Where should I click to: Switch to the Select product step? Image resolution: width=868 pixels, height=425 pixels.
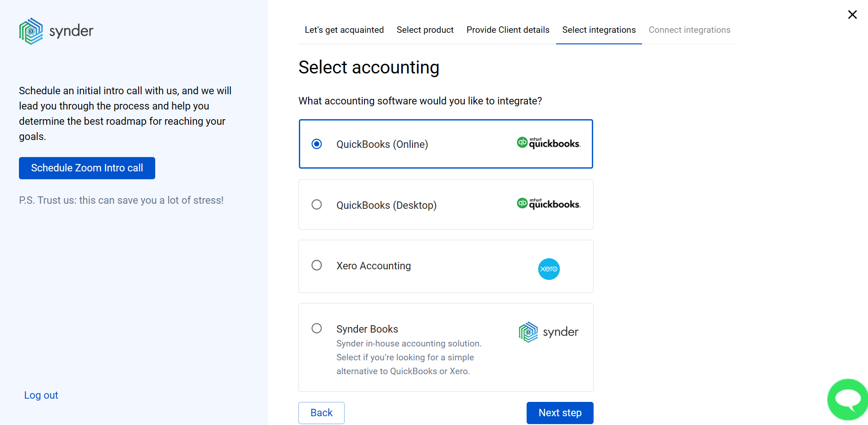click(x=425, y=30)
